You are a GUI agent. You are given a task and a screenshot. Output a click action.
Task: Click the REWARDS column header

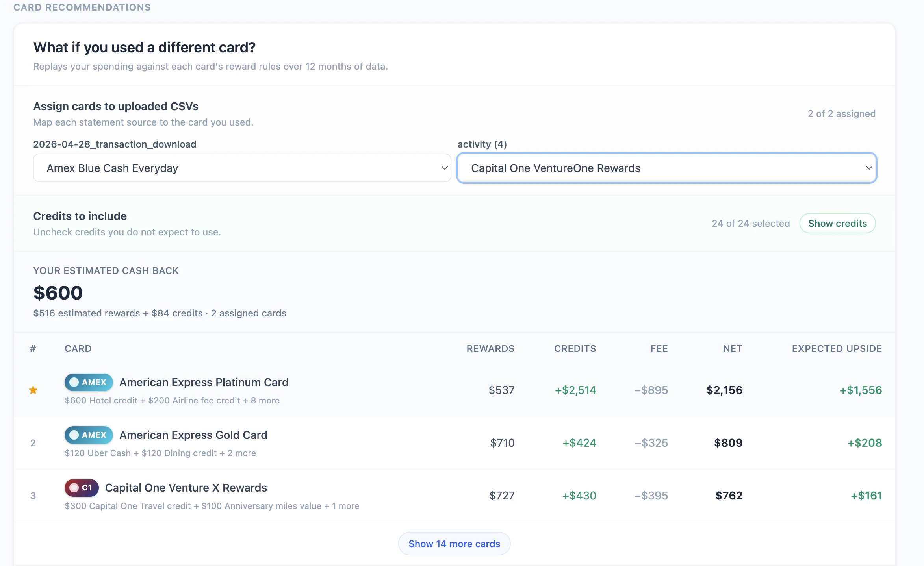click(x=490, y=349)
